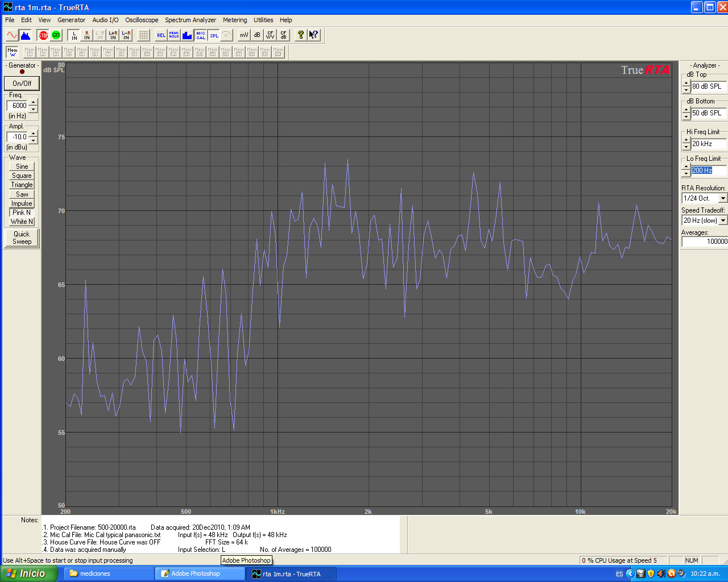The width and height of the screenshot is (728, 582).
Task: Select the Mem 20 memory slot
Action: [278, 52]
